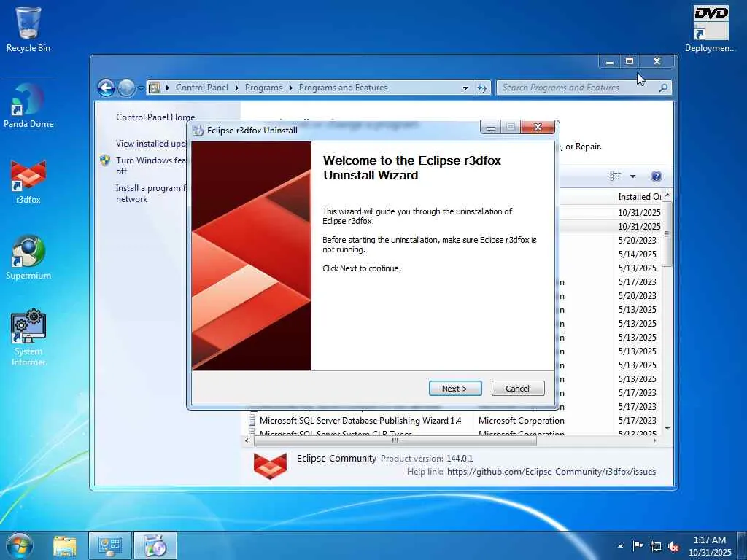Select the Panda Dome desktop shortcut

pyautogui.click(x=28, y=106)
